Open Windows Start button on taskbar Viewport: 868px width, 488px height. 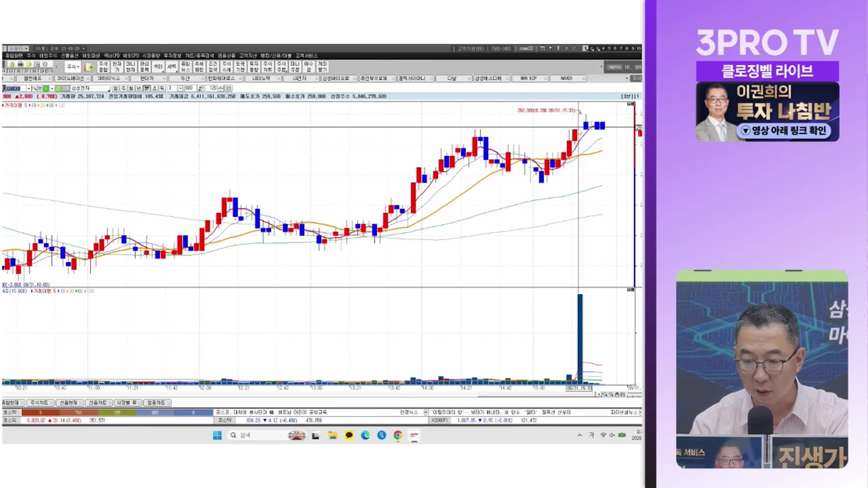click(x=217, y=435)
